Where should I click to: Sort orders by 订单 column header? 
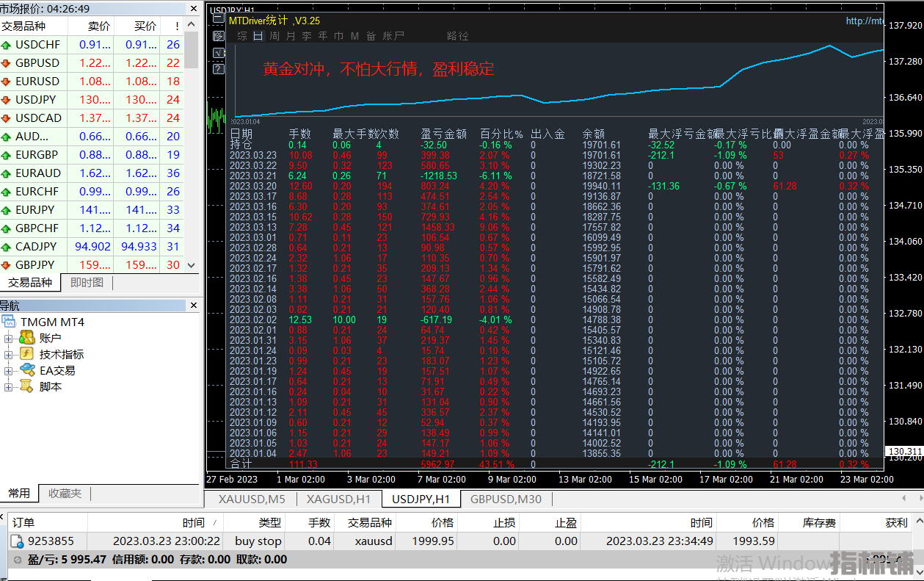point(48,522)
